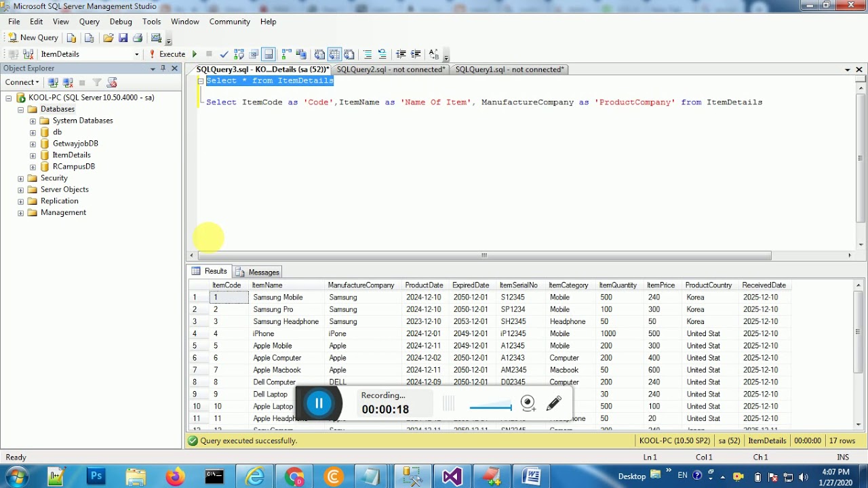The image size is (868, 488).
Task: Toggle Results to Text icon
Action: coord(319,54)
